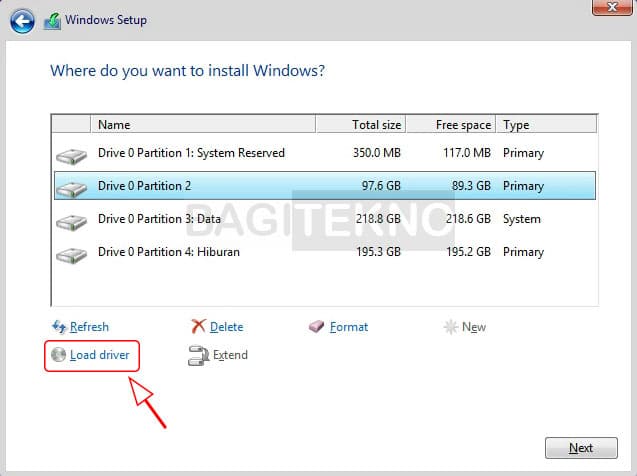Select Drive 0 Partition 1: System Reserved
This screenshot has height=476, width=637.
click(x=325, y=153)
